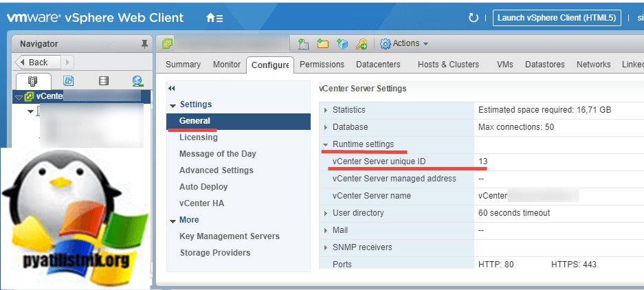Expand the Database row
The height and width of the screenshot is (290, 644).
[x=325, y=127]
